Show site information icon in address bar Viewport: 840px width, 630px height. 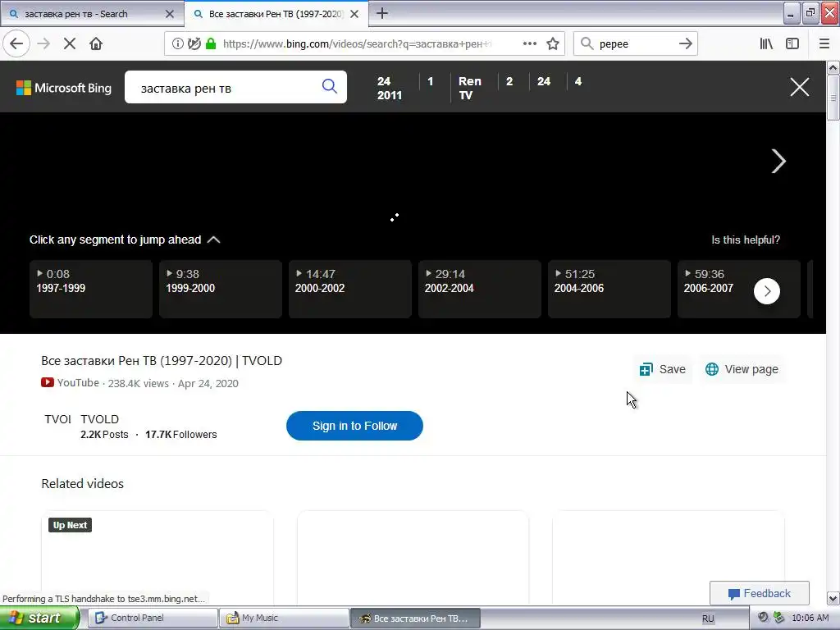177,43
